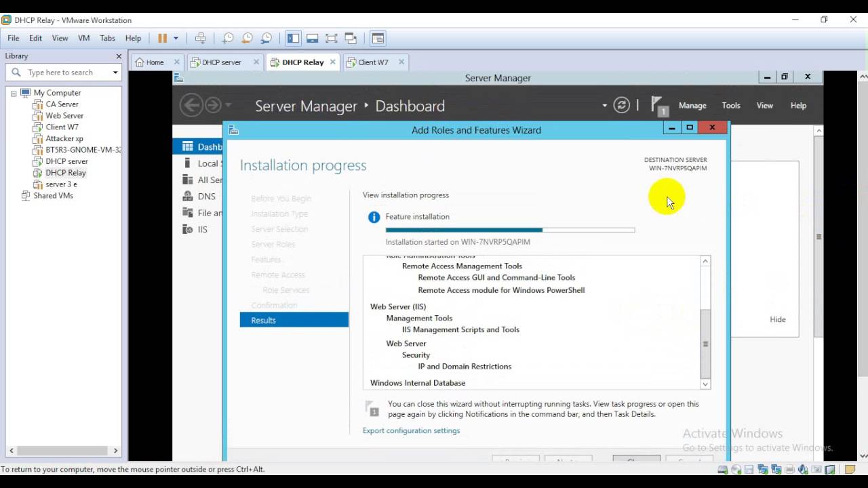The image size is (868, 488).
Task: Go back with the Server Manager back arrow
Action: tap(191, 105)
